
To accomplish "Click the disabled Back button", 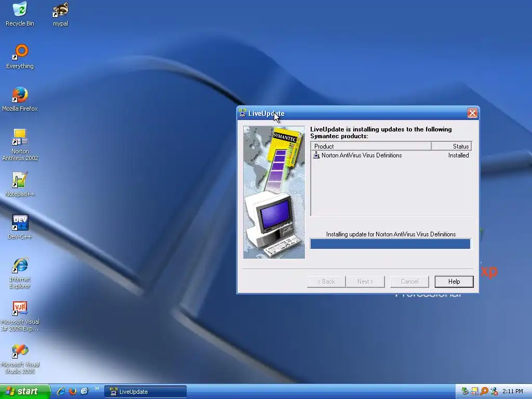I will (326, 282).
